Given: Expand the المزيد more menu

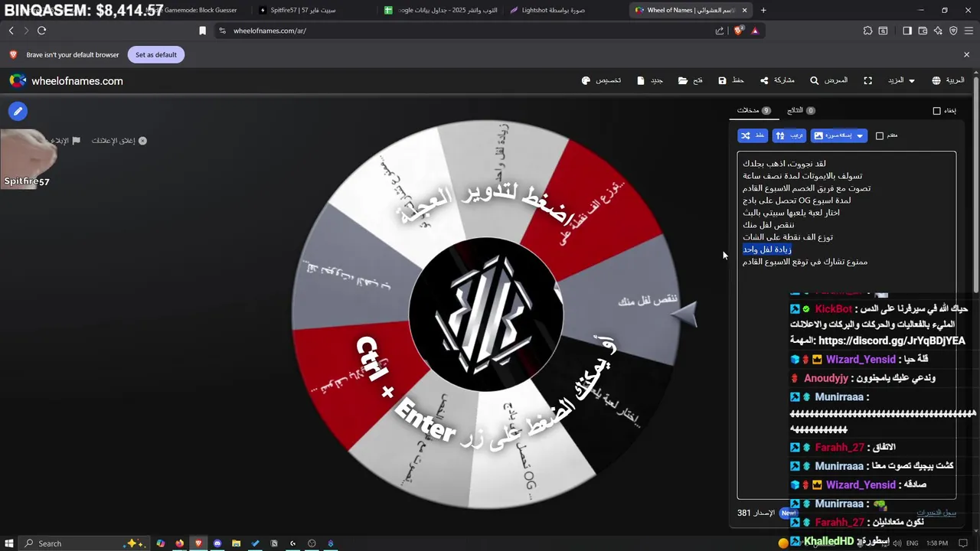Looking at the screenshot, I should point(900,80).
